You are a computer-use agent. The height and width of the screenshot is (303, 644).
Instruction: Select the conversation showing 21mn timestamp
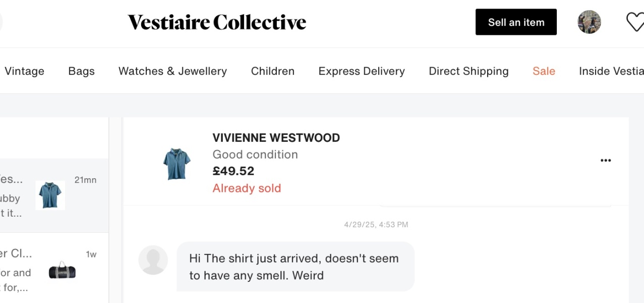[x=50, y=195]
